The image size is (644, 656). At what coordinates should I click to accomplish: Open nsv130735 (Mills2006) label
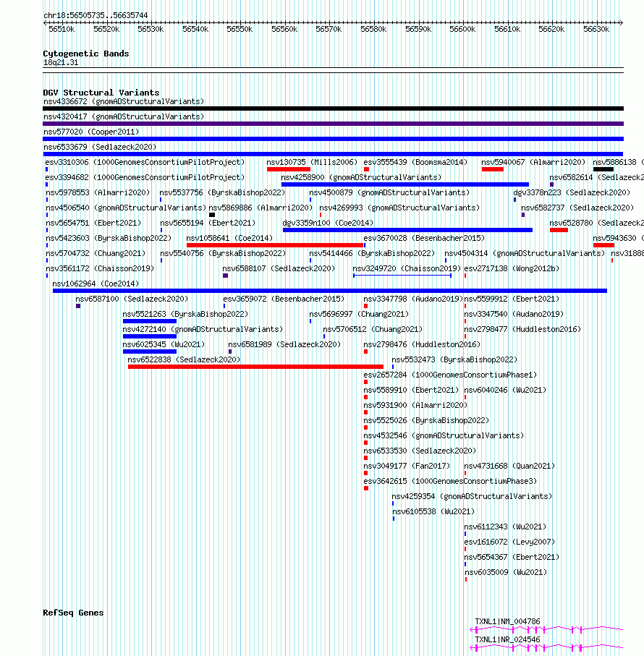312,162
